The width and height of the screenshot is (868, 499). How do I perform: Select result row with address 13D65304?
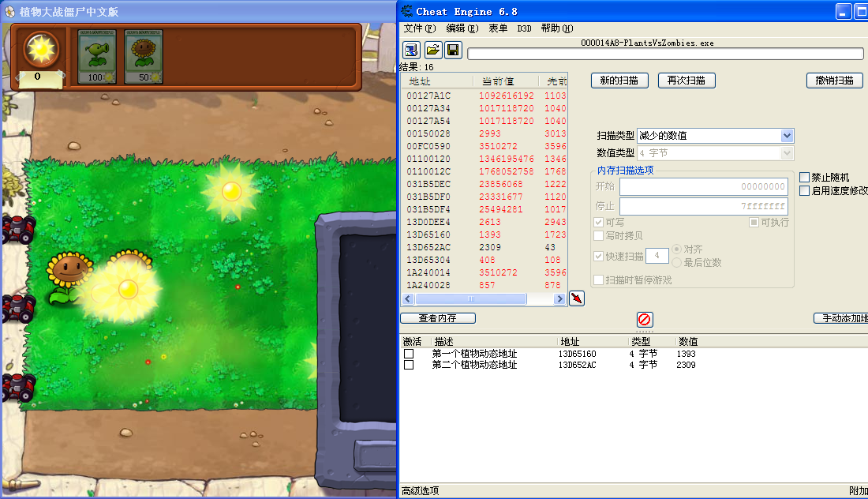pyautogui.click(x=485, y=260)
